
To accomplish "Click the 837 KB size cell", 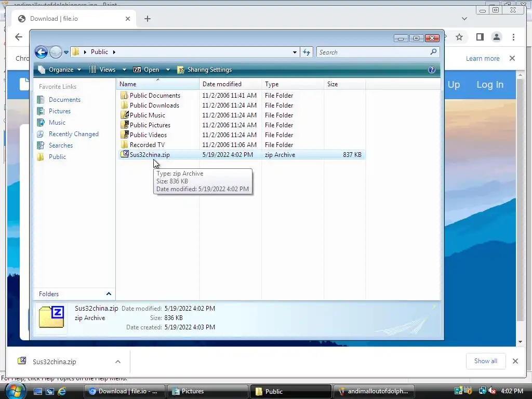I will (352, 155).
